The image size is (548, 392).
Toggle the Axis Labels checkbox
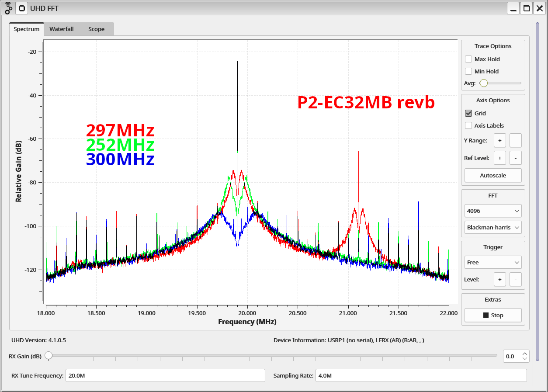pyautogui.click(x=468, y=125)
